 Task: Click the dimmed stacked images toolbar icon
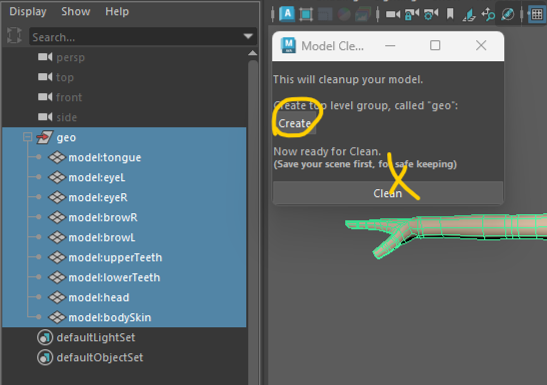click(363, 14)
